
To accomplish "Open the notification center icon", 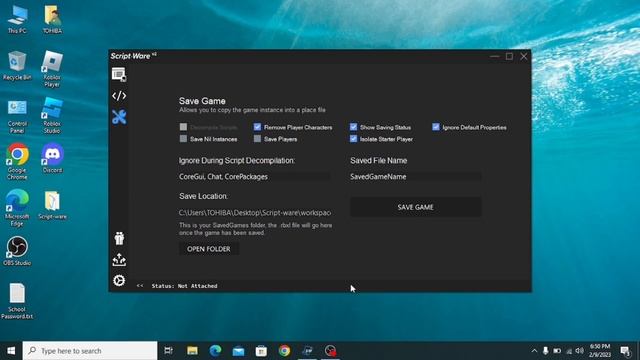I will point(625,351).
